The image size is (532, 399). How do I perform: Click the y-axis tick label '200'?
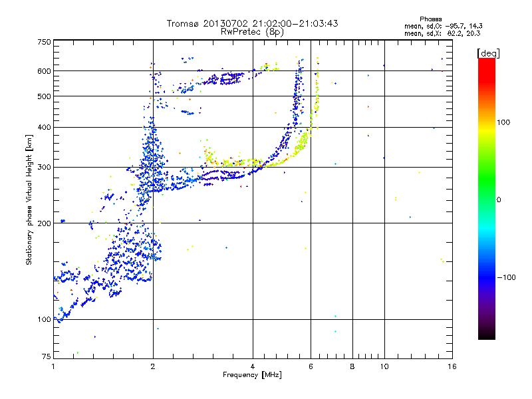tap(44, 223)
